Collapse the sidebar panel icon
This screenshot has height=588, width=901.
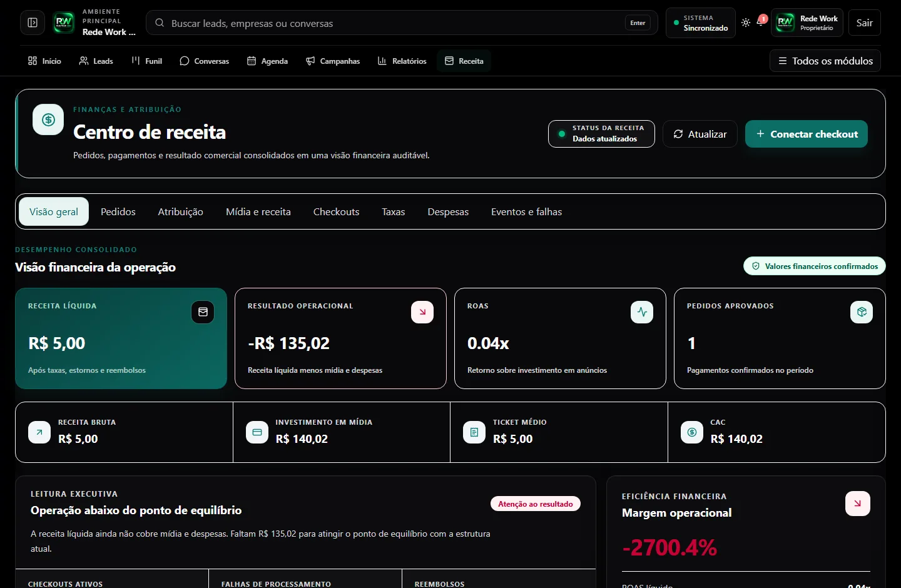pyautogui.click(x=33, y=23)
